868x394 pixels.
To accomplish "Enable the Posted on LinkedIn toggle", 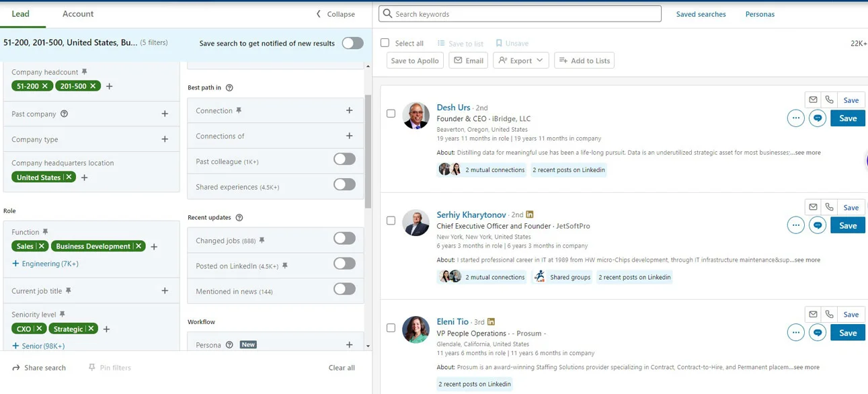I will click(x=344, y=264).
